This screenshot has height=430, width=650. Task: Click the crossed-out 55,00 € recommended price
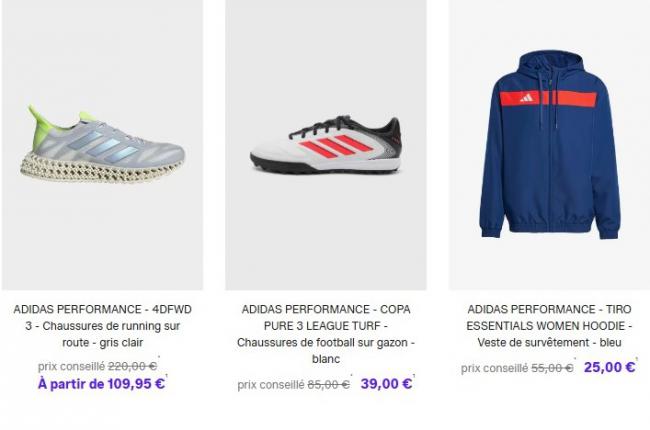tap(552, 368)
